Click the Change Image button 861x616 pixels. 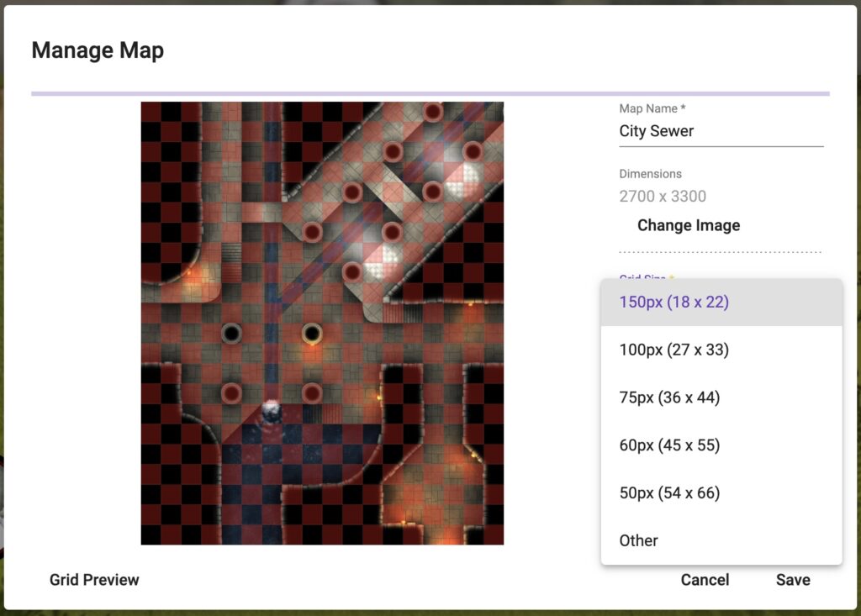click(x=689, y=225)
